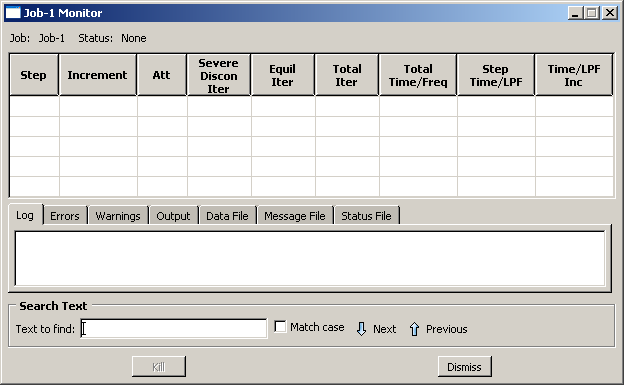Image resolution: width=624 pixels, height=385 pixels.
Task: Minimize the Job-1 Monitor window
Action: pyautogui.click(x=575, y=13)
